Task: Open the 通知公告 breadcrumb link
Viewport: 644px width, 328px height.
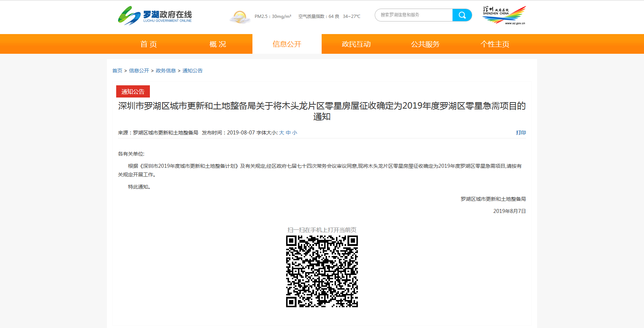Action: point(193,71)
